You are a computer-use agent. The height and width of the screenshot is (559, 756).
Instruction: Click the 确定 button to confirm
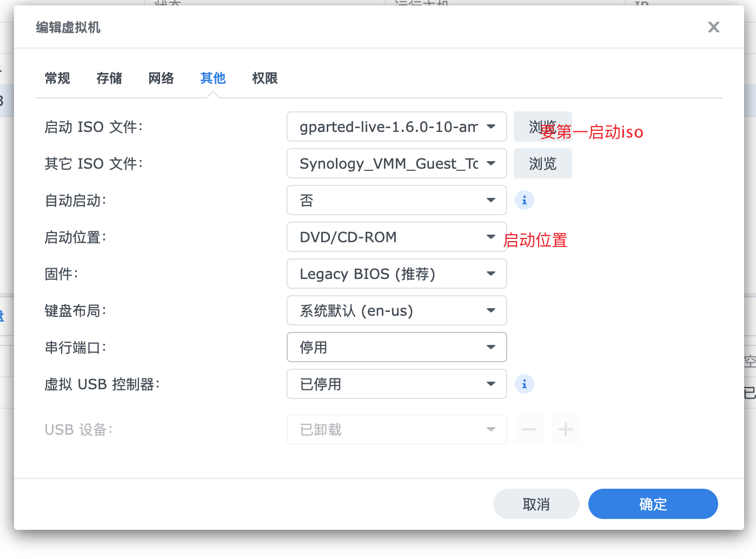653,504
